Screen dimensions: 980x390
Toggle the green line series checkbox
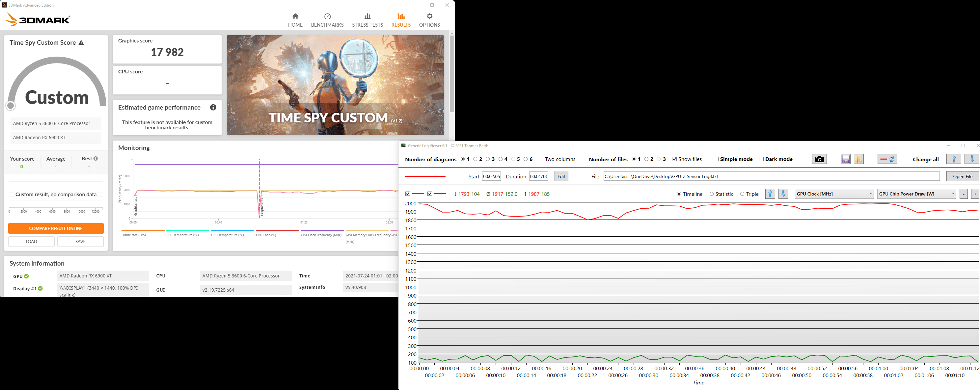430,194
